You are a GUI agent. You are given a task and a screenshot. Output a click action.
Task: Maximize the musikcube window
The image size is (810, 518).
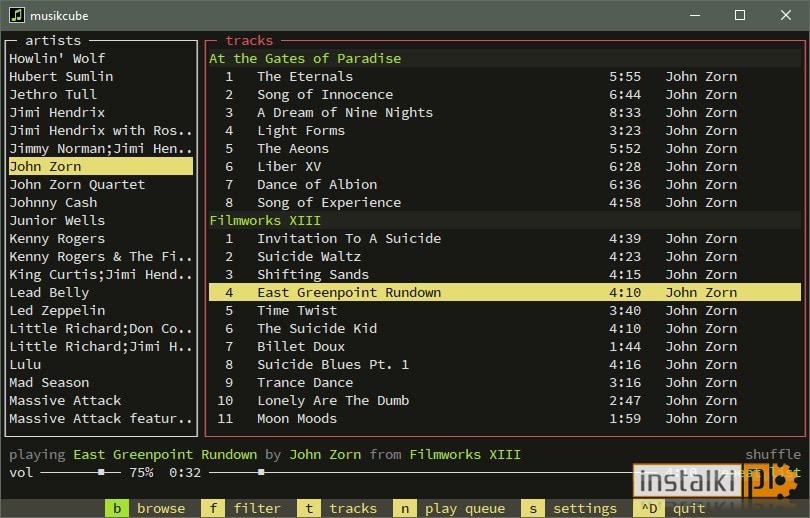point(740,15)
